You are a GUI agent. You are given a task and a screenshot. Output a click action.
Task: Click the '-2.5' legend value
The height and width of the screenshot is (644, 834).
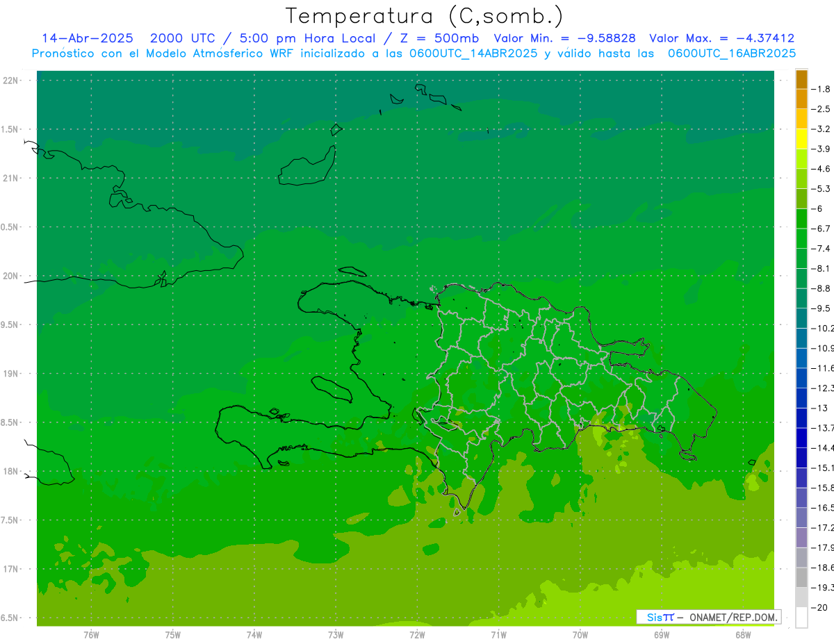click(821, 109)
